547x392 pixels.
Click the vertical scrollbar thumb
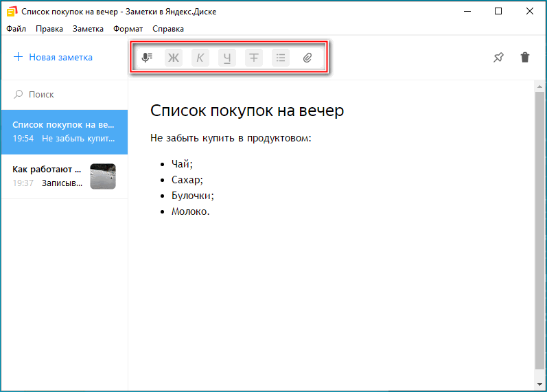(539, 231)
